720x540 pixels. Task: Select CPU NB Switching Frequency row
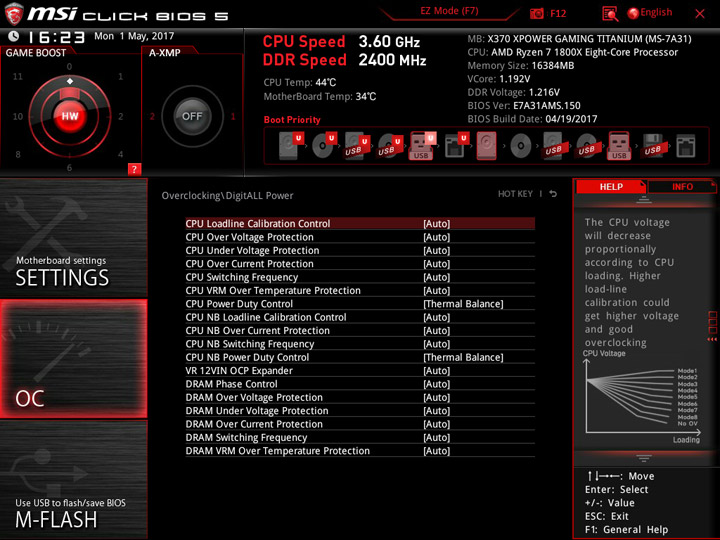pyautogui.click(x=360, y=344)
